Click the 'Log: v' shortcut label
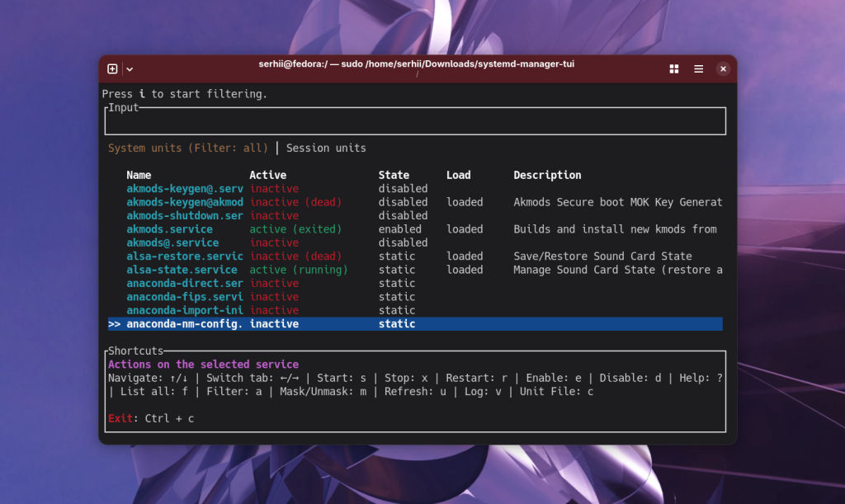 tap(483, 392)
